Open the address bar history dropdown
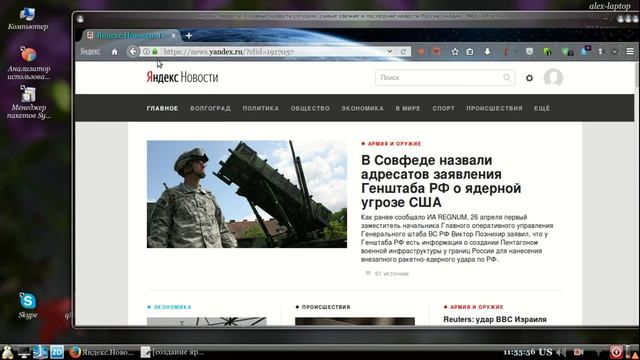 pos(390,51)
